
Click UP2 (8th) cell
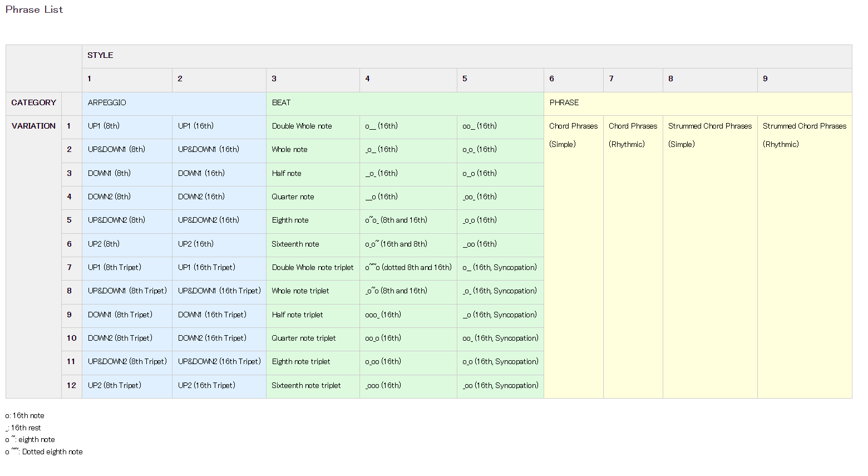click(x=127, y=245)
